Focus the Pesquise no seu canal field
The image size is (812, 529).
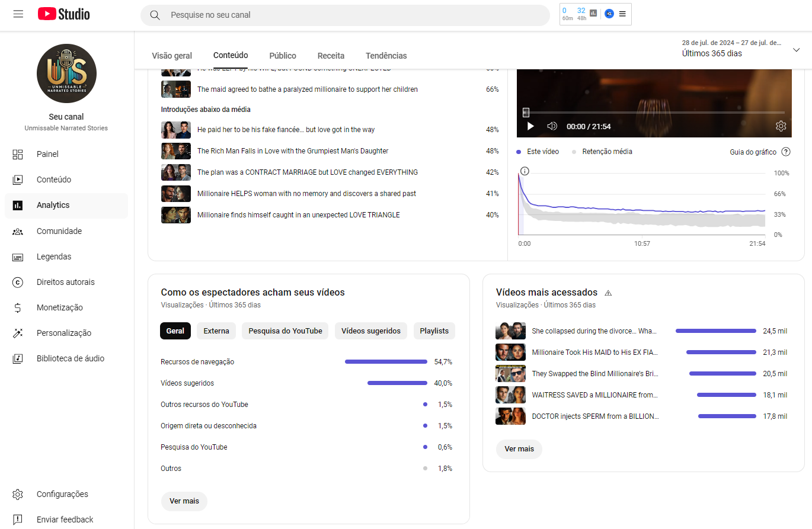coord(345,15)
